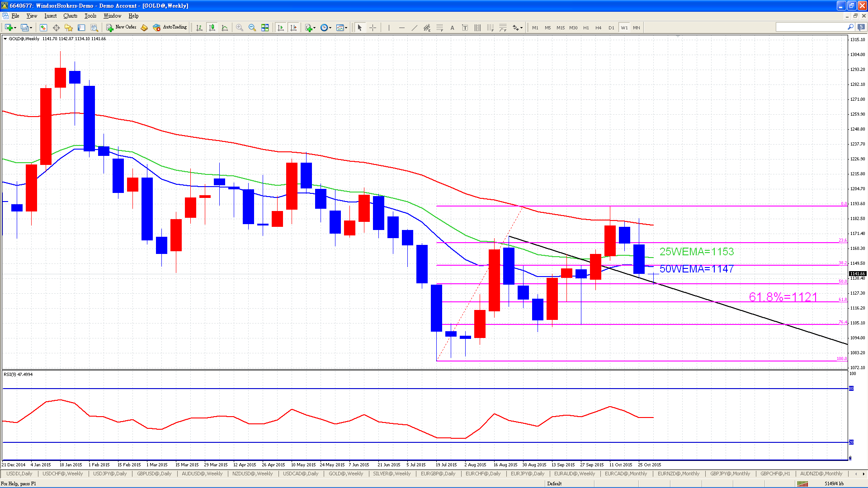This screenshot has height=488, width=868.
Task: Click the Zoom Out magnifier icon
Action: tap(252, 28)
